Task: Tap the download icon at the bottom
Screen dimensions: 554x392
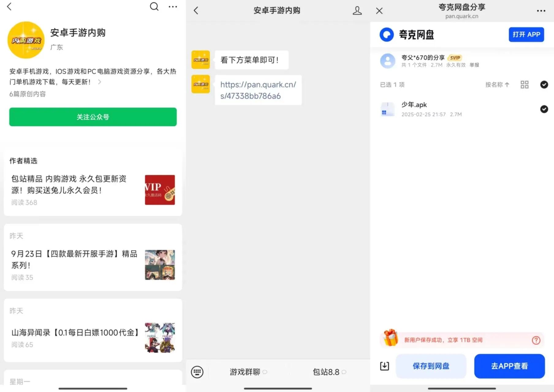Action: point(385,366)
